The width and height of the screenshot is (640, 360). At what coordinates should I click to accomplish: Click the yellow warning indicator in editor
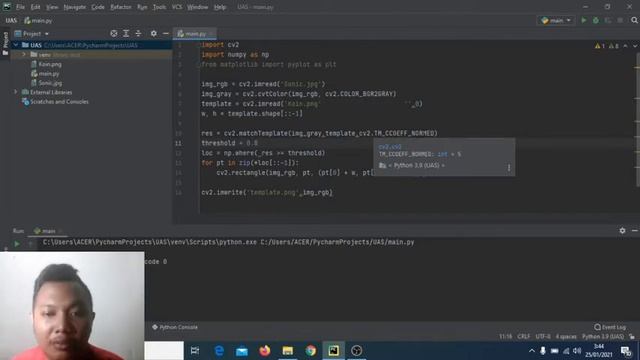click(x=600, y=46)
